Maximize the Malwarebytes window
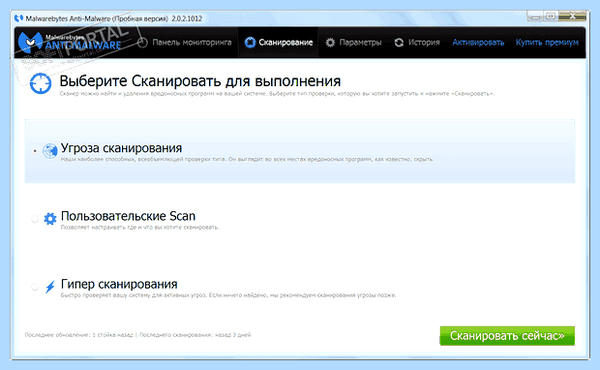This screenshot has height=370, width=600. 550,16
